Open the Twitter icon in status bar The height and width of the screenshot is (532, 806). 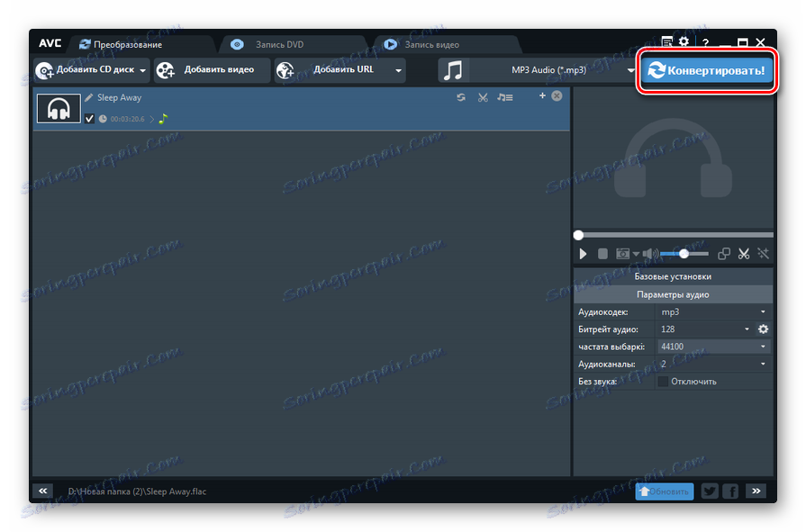pyautogui.click(x=710, y=491)
